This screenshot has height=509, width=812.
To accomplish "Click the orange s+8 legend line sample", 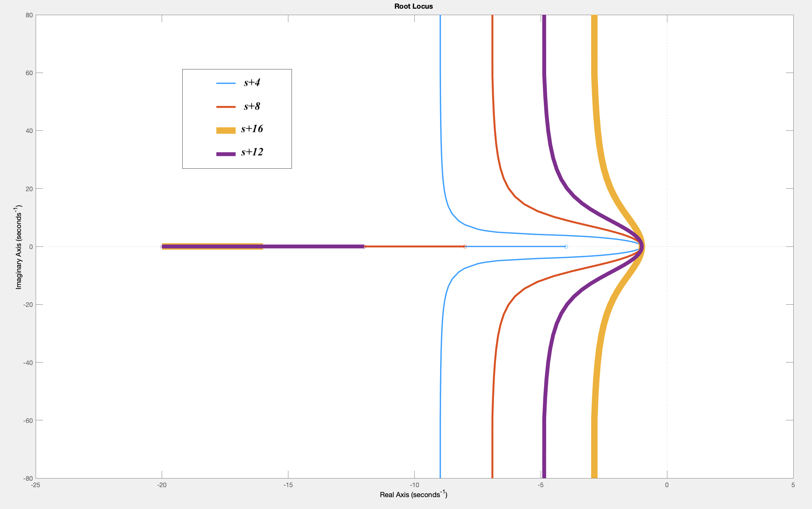I will point(226,107).
